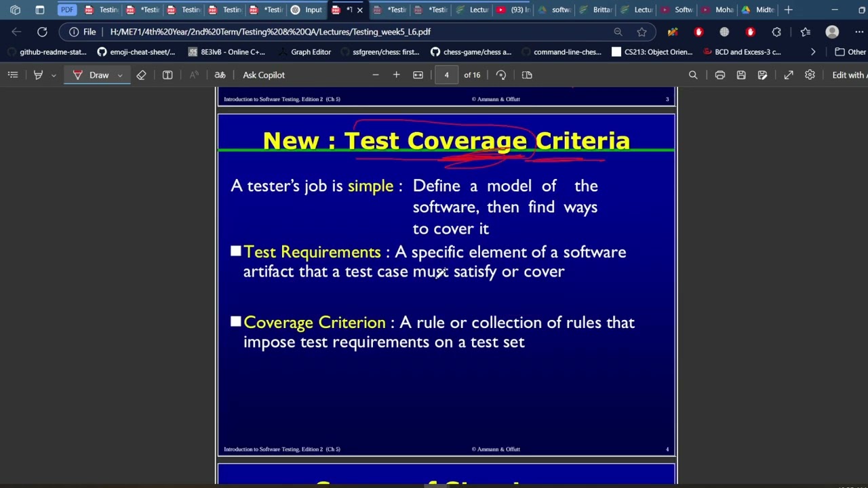View the File site information
Viewport: 868px width, 488px height.
click(83, 32)
